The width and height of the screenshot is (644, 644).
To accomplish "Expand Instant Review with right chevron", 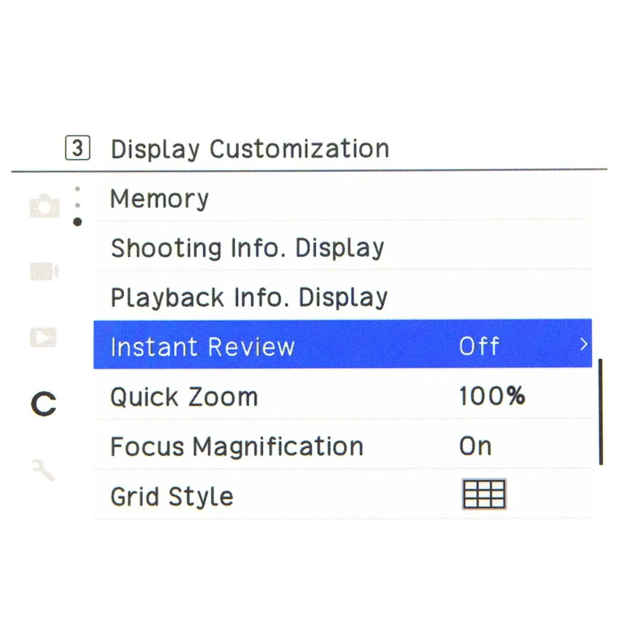I will pos(584,344).
